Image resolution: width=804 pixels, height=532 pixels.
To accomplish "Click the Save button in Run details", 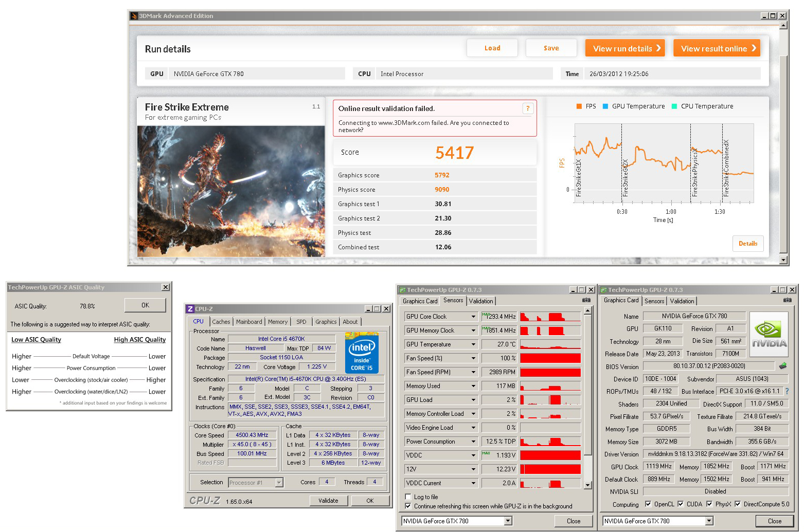I will coord(551,48).
